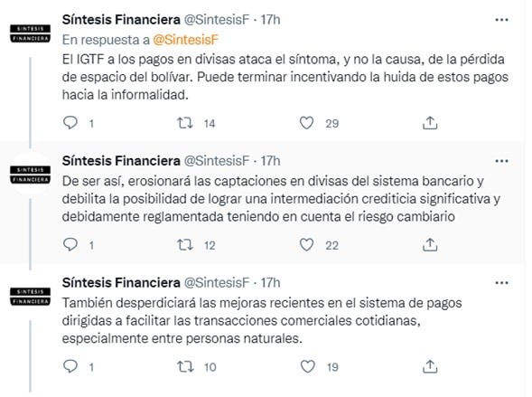Viewport: 532px width, 397px height.
Task: Open more options on the third tweet
Action: tap(501, 282)
